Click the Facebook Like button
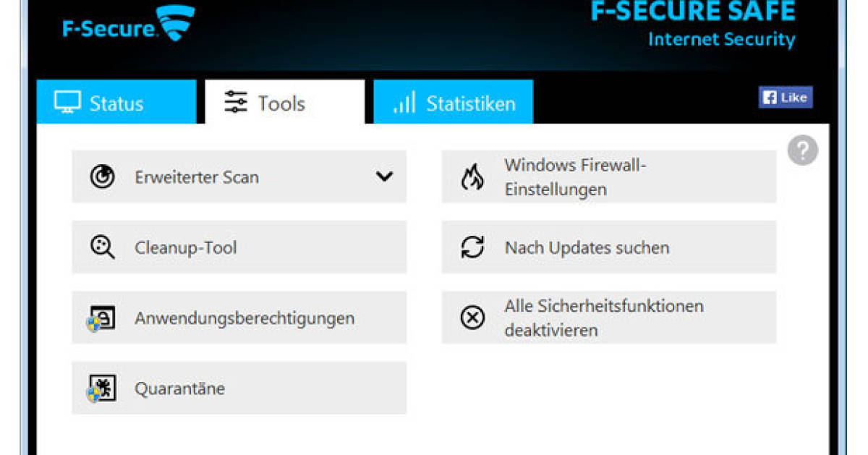 pos(786,97)
